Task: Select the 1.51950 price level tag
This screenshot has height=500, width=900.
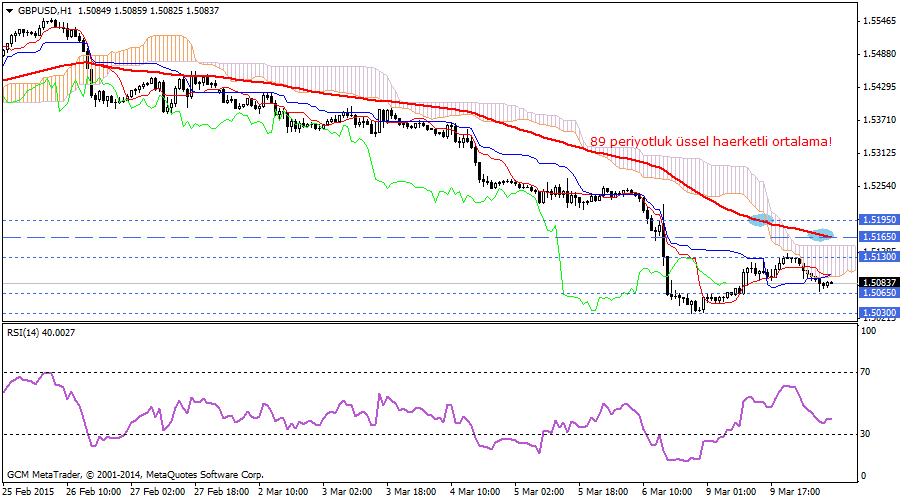Action: point(879,219)
